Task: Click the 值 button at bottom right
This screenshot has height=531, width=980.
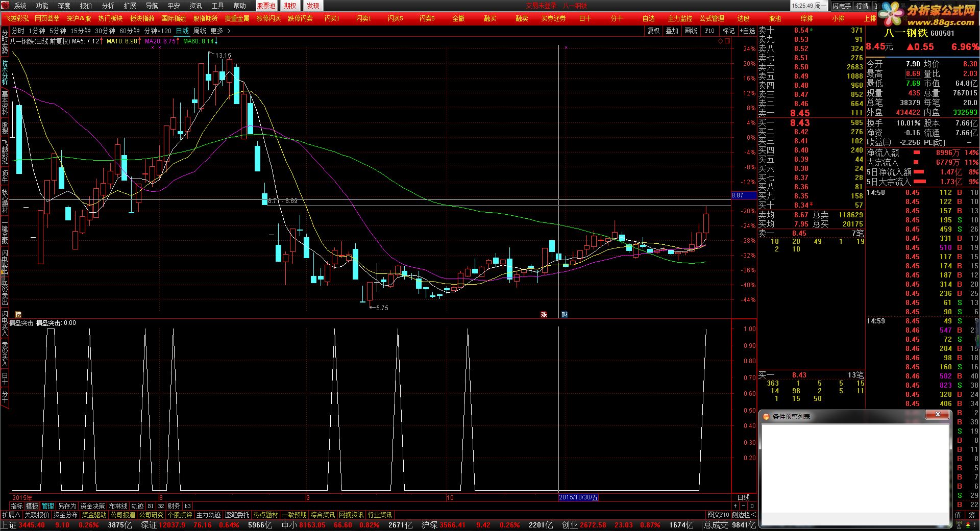Action: tap(958, 515)
